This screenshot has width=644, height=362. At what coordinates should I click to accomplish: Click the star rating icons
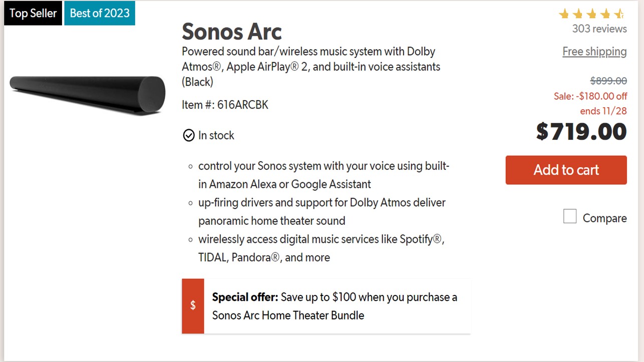591,14
